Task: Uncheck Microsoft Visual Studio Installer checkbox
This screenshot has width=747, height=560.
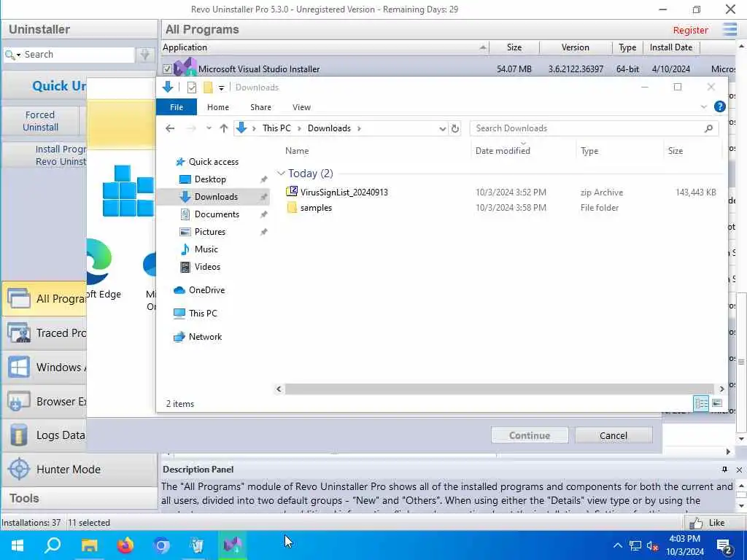Action: pyautogui.click(x=167, y=69)
